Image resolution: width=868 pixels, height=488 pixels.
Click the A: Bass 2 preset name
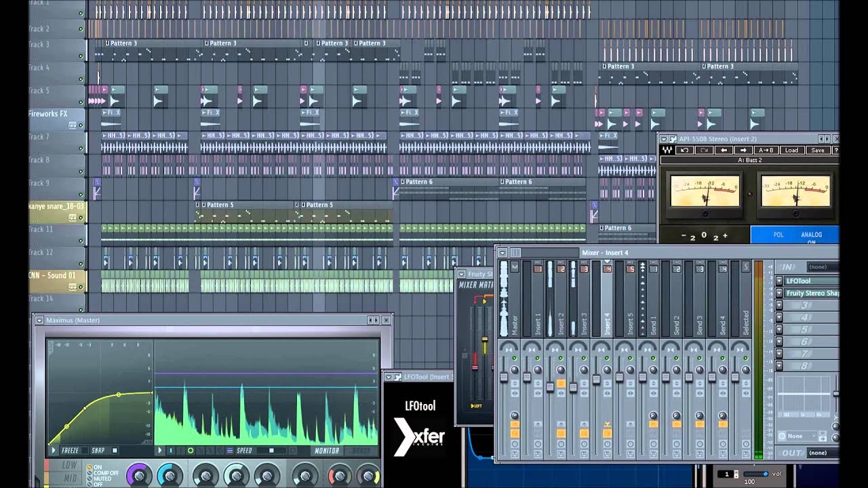(x=749, y=160)
